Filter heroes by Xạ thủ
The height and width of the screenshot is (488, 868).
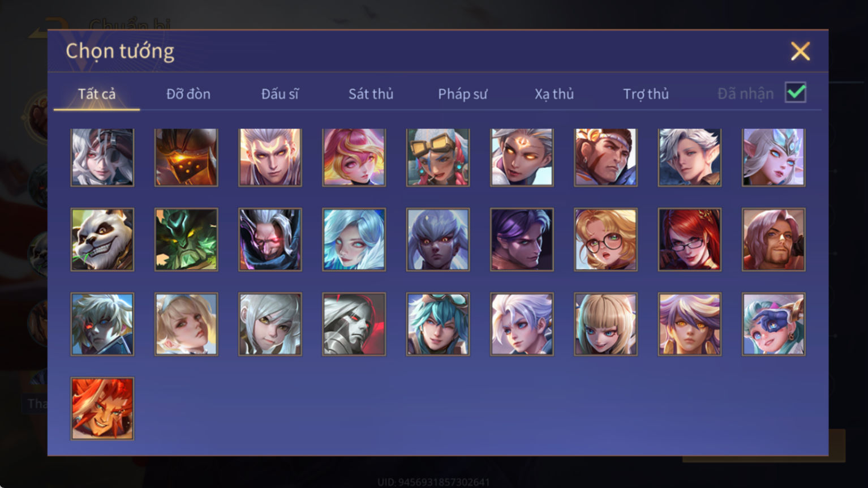(x=554, y=94)
